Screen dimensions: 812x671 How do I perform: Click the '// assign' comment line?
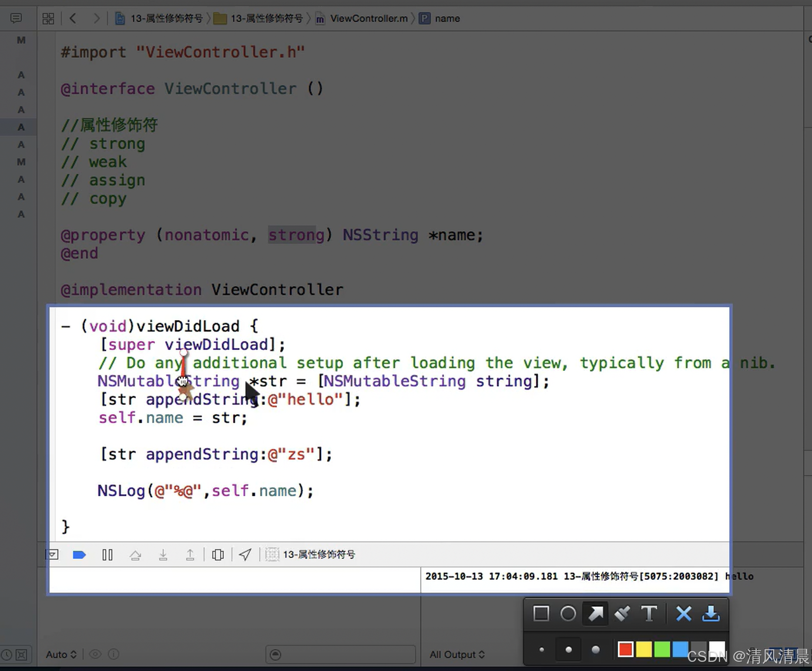[103, 180]
